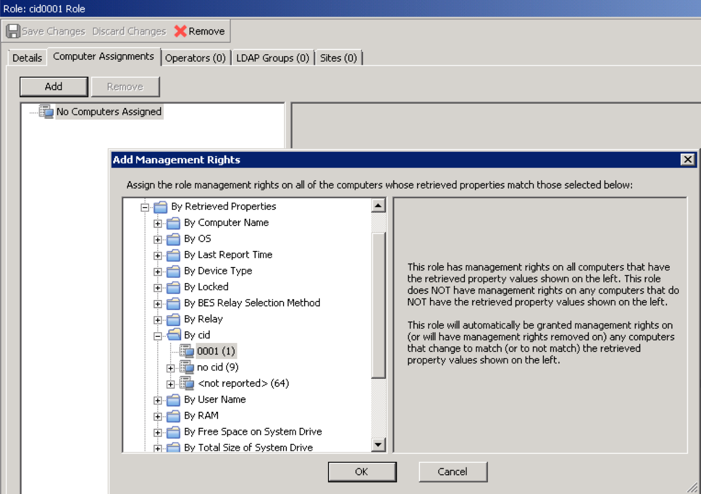Collapse the By cid tree node

point(158,335)
